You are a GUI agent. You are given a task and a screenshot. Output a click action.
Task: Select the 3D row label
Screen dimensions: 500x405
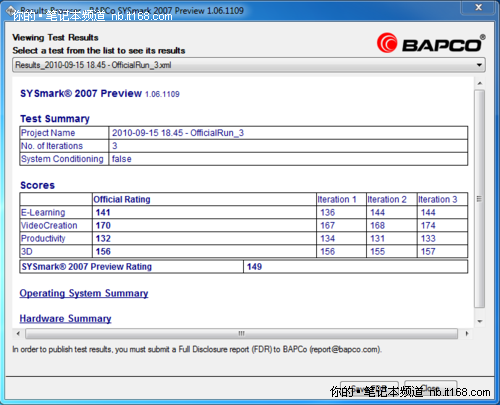27,251
